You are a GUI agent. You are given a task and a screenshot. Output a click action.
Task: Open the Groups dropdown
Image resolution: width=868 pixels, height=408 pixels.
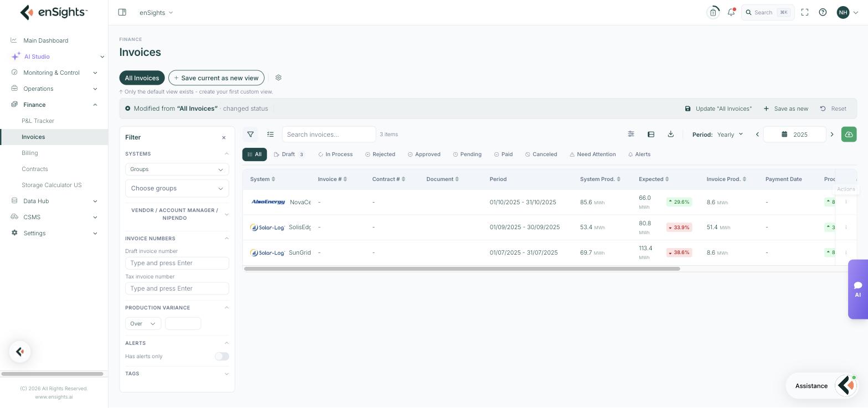[x=177, y=169]
